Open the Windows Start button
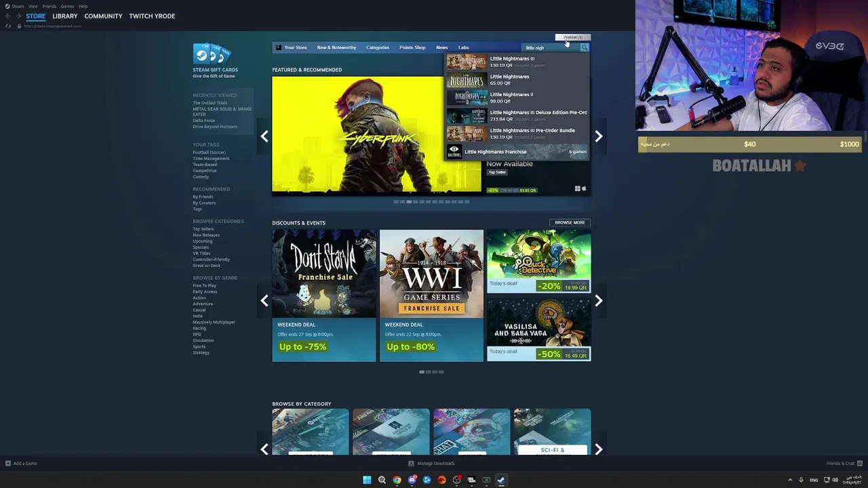 pos(367,480)
